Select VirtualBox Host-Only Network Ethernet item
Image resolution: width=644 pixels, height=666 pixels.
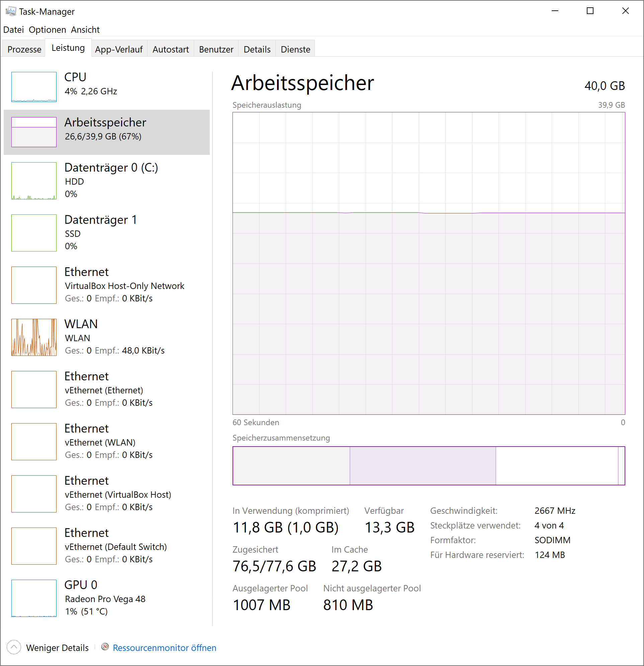124,285
